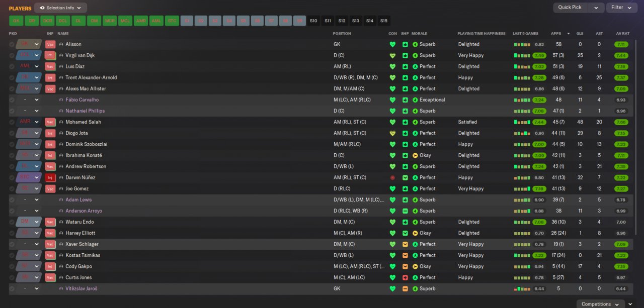644x308 pixels.
Task: Click Cody Gakpo's Int status badge
Action: point(50,266)
